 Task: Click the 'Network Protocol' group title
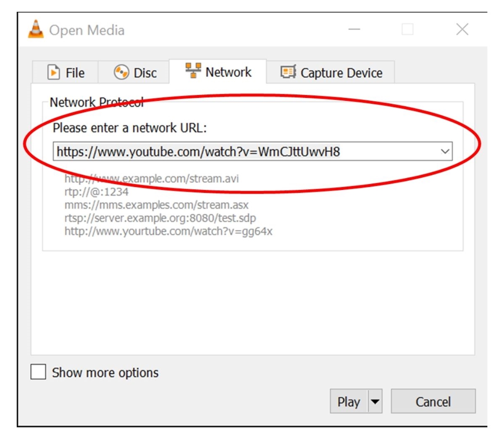coord(97,102)
